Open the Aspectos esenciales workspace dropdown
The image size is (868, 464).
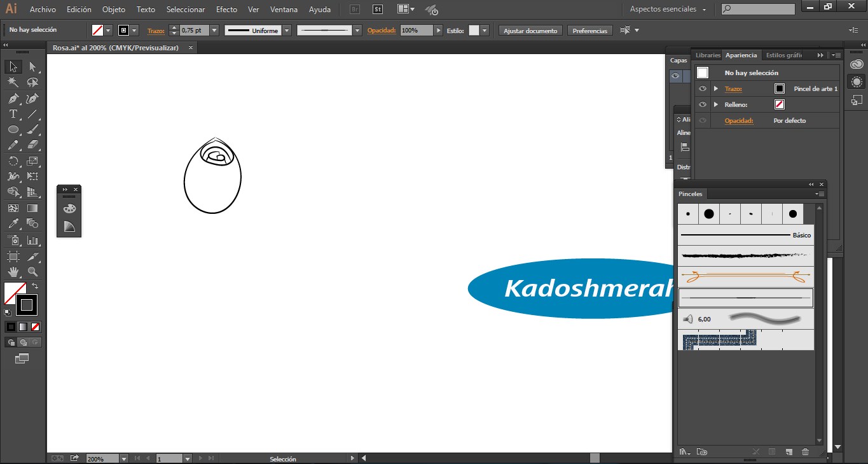tap(668, 10)
